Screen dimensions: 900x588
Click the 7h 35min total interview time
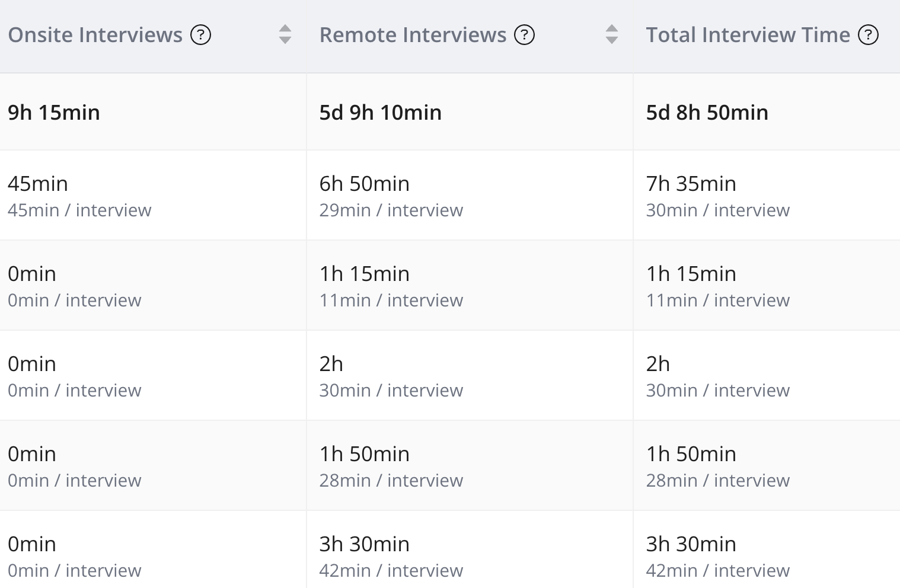point(691,184)
